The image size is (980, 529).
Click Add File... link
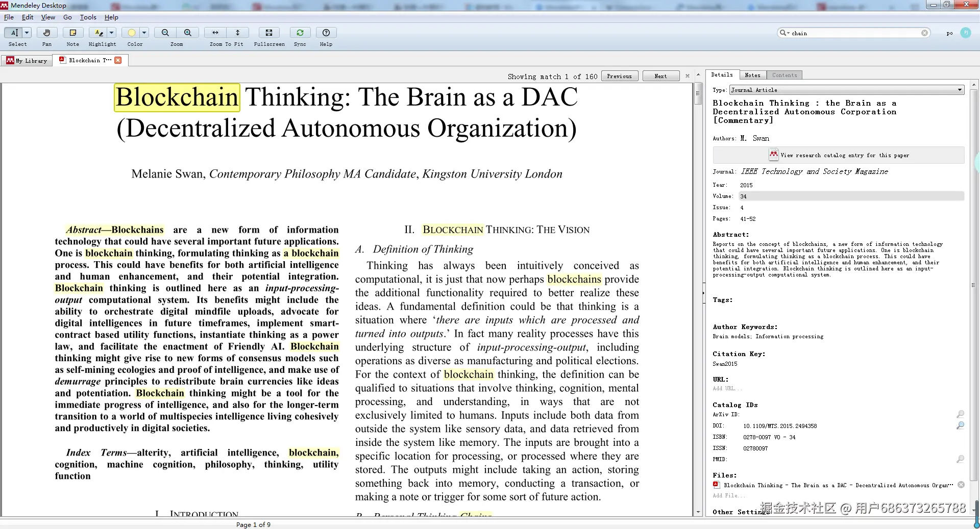tap(729, 496)
